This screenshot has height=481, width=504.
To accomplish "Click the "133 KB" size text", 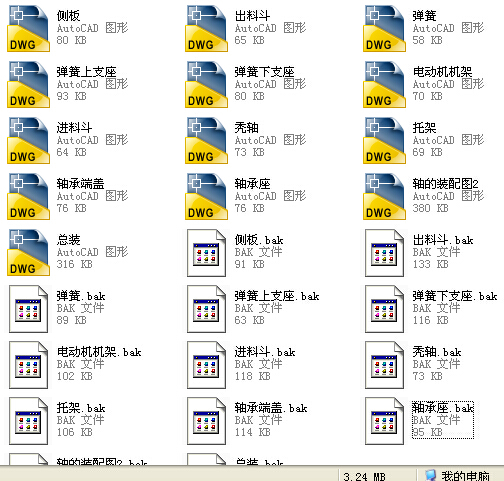I will [x=430, y=264].
